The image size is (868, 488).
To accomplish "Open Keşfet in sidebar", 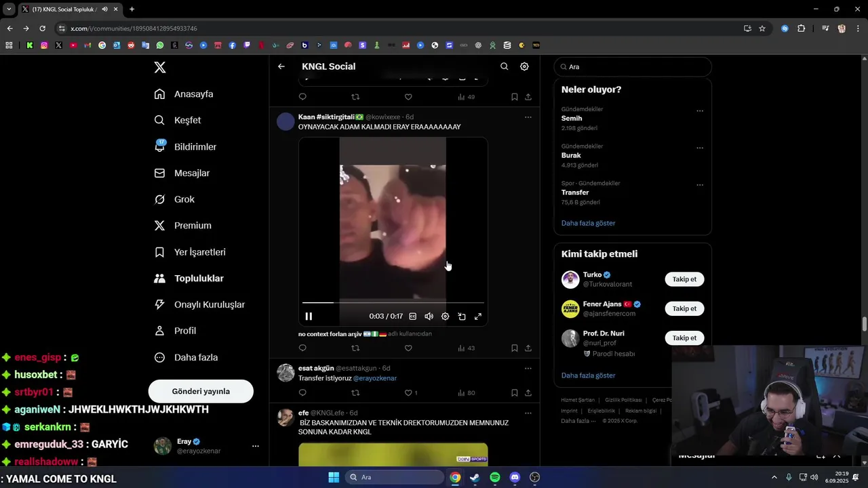I will (x=178, y=120).
